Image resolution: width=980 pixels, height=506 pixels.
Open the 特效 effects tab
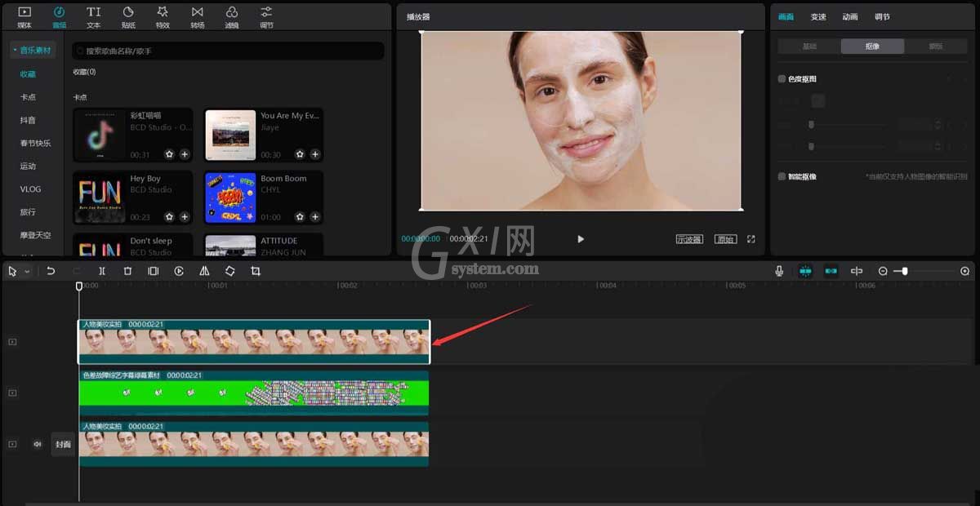163,16
